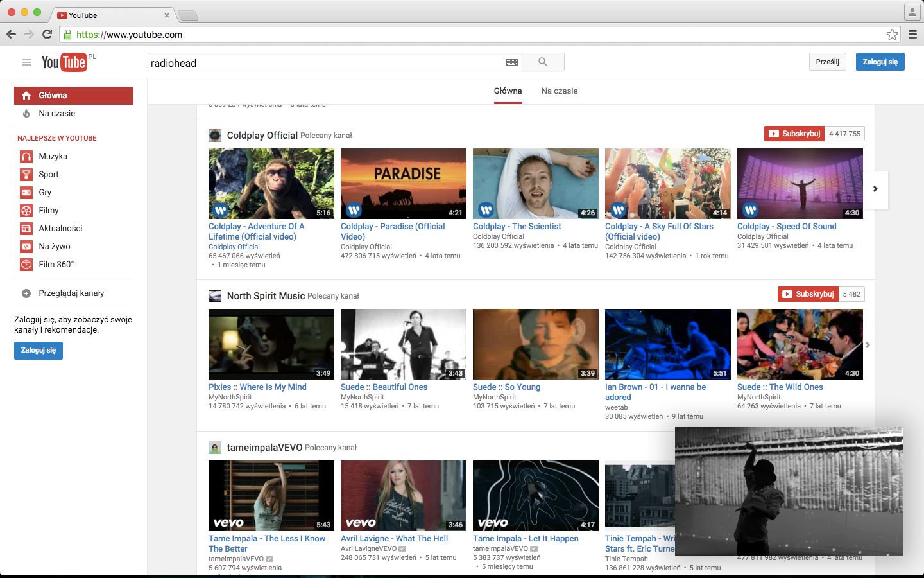
Task: Reload the page
Action: [x=47, y=34]
